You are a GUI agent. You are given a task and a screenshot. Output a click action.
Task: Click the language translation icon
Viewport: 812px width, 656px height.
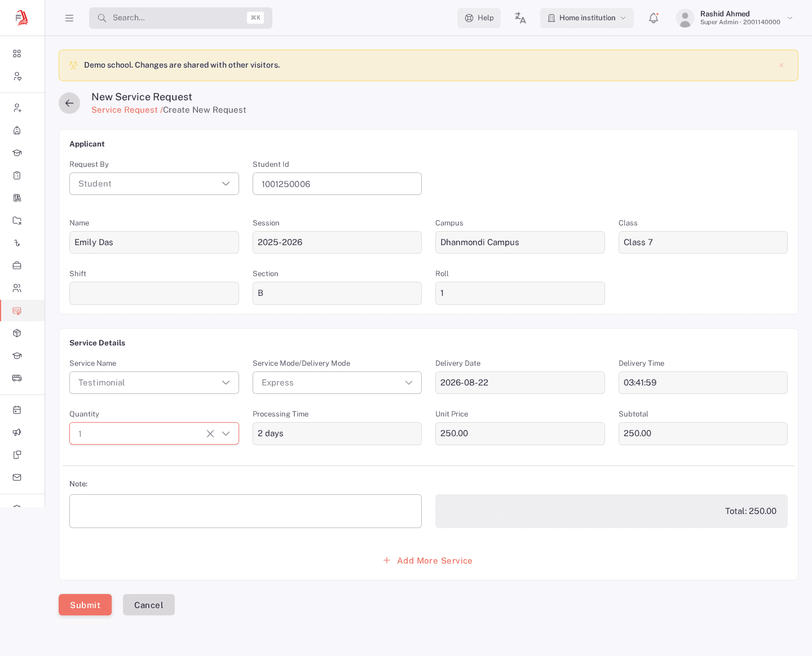point(520,18)
